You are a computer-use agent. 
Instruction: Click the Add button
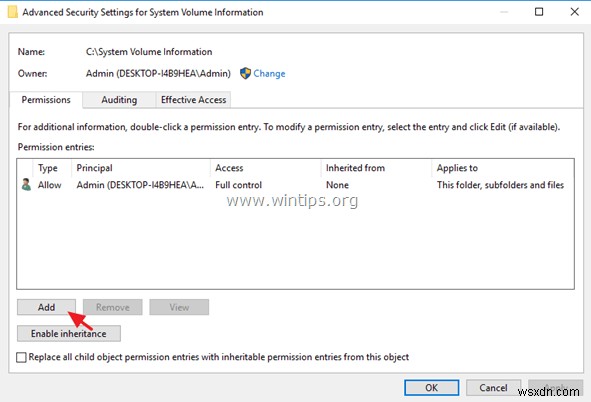point(46,307)
